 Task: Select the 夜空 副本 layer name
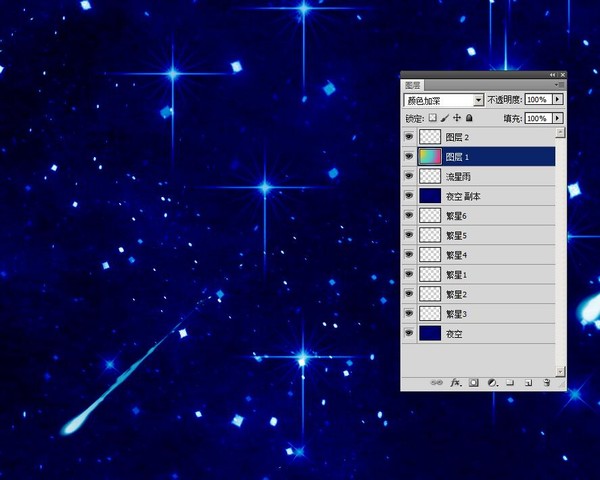pos(463,196)
